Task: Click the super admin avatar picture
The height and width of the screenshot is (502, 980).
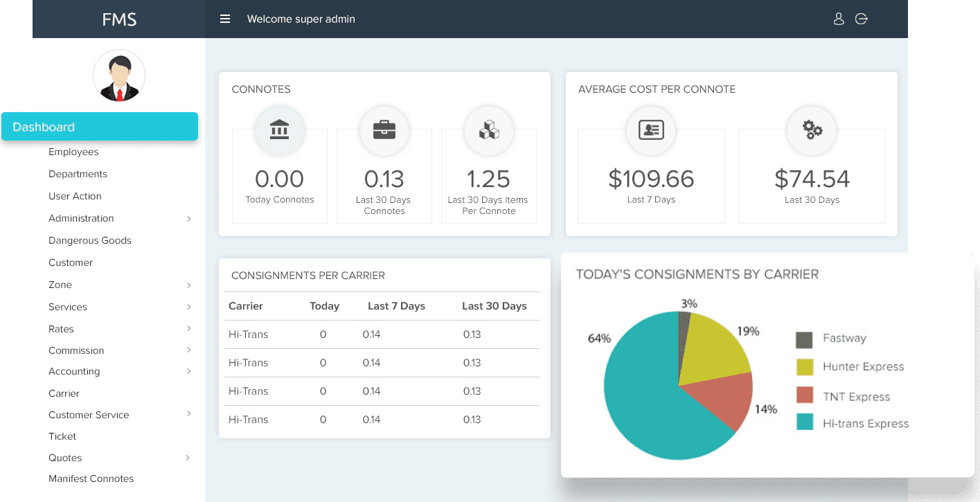Action: (x=119, y=75)
